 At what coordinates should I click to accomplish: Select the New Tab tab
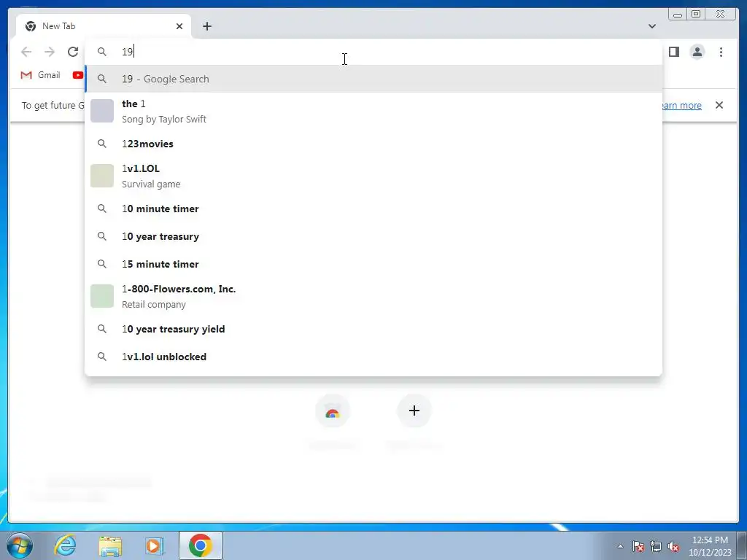(104, 26)
